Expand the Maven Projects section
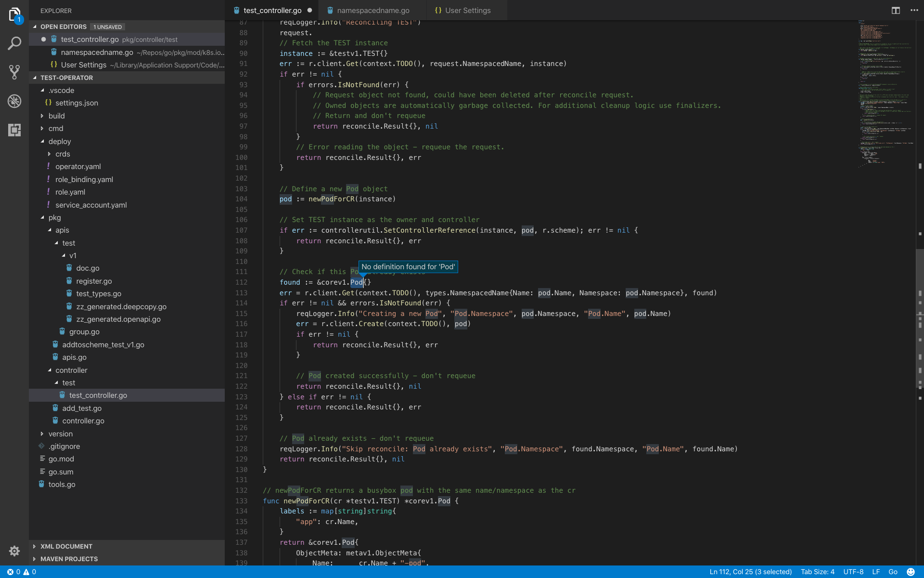The width and height of the screenshot is (924, 578). 69,559
